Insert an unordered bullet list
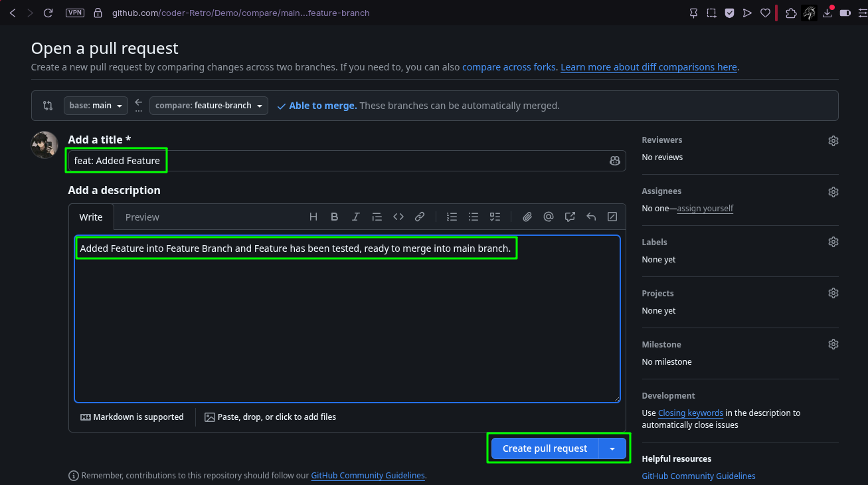Screen dimensions: 868x485 [x=474, y=217]
